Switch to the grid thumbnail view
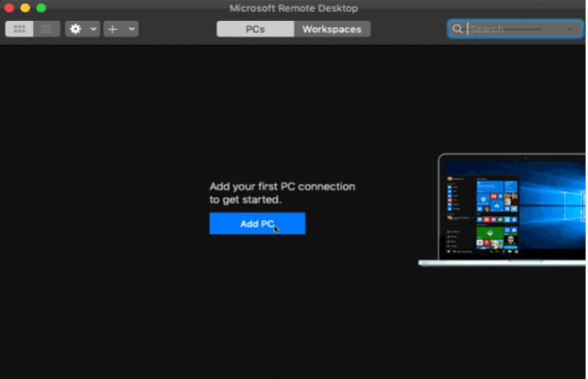Screen dimensions: 588x379 coord(19,29)
